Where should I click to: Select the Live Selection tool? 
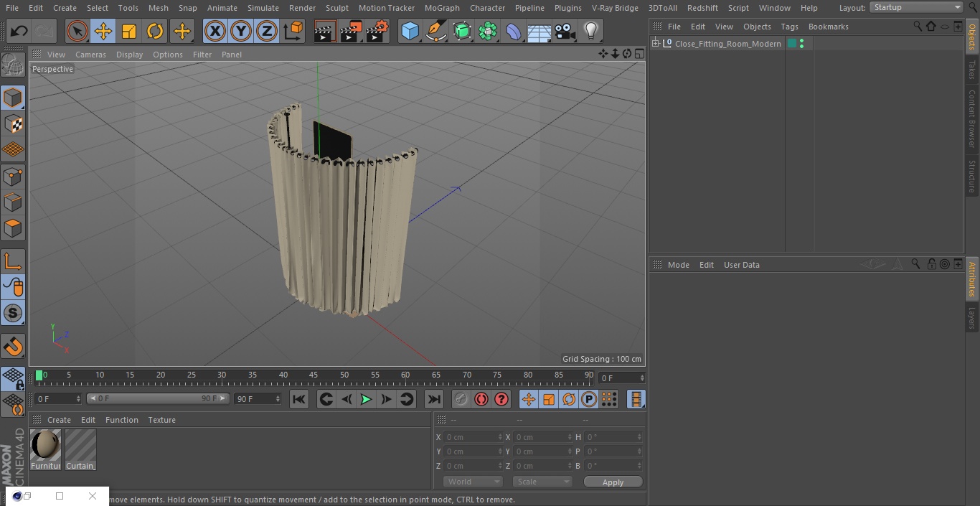tap(77, 32)
